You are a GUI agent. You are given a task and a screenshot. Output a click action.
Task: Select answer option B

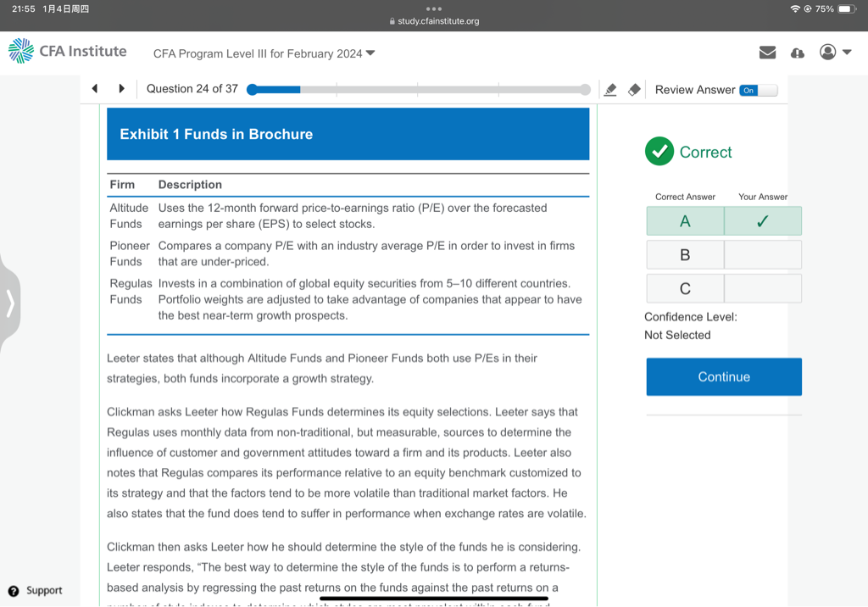[685, 254]
